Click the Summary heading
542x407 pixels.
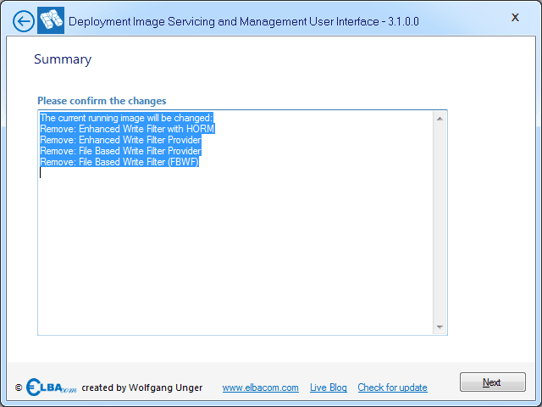[63, 59]
